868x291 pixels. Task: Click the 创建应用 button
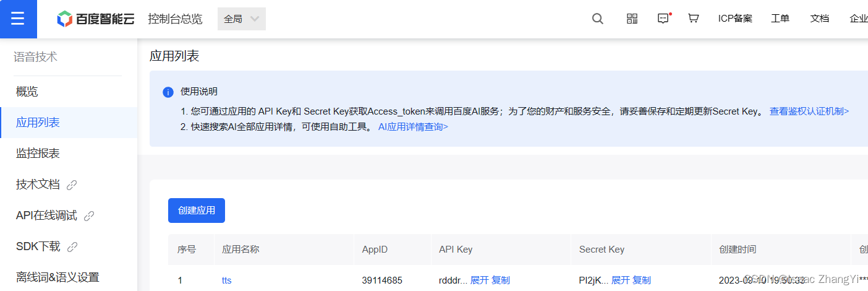[197, 211]
